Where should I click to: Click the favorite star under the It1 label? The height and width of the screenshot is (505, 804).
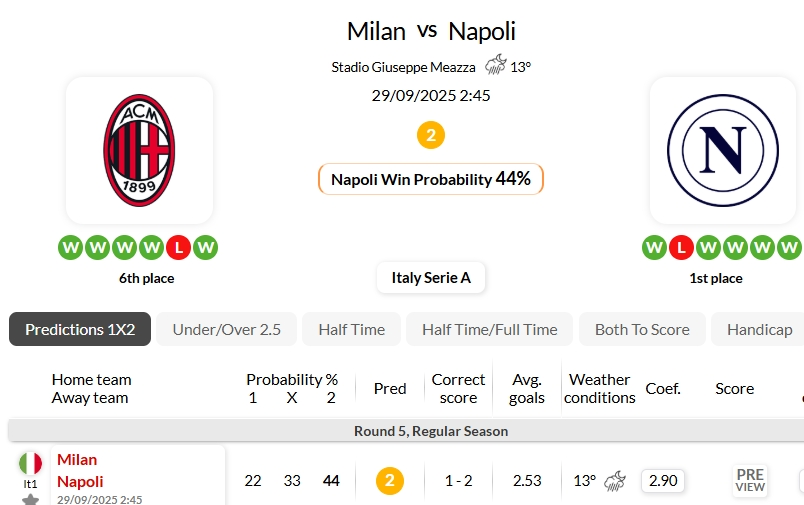point(31,499)
